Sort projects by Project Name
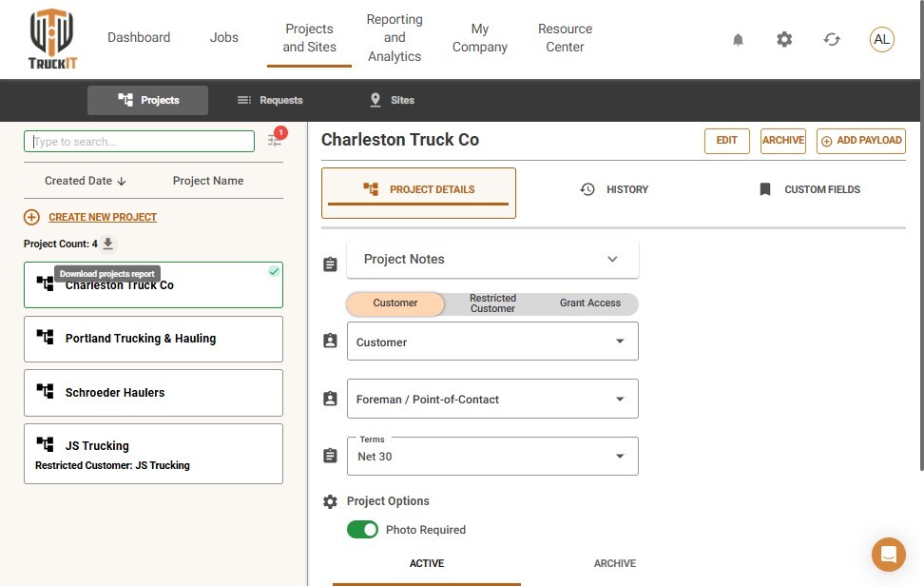 click(x=208, y=181)
